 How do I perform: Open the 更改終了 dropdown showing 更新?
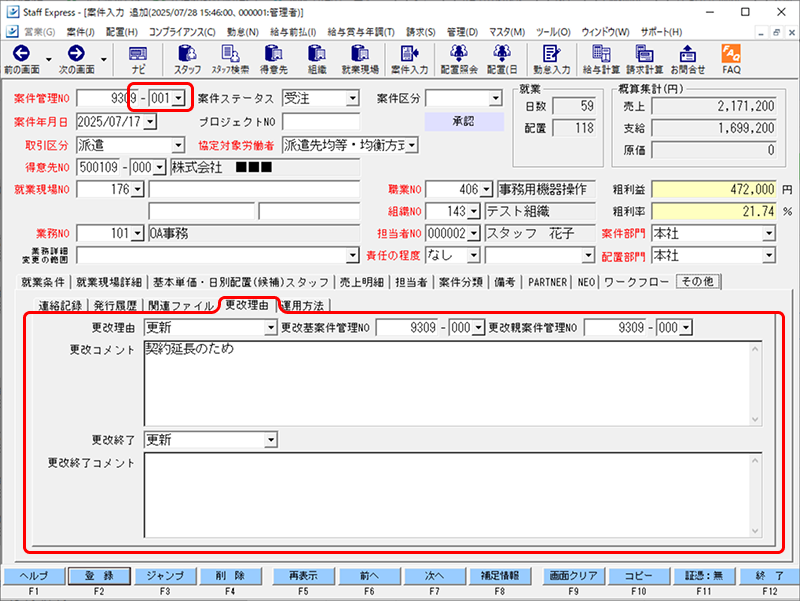[270, 440]
